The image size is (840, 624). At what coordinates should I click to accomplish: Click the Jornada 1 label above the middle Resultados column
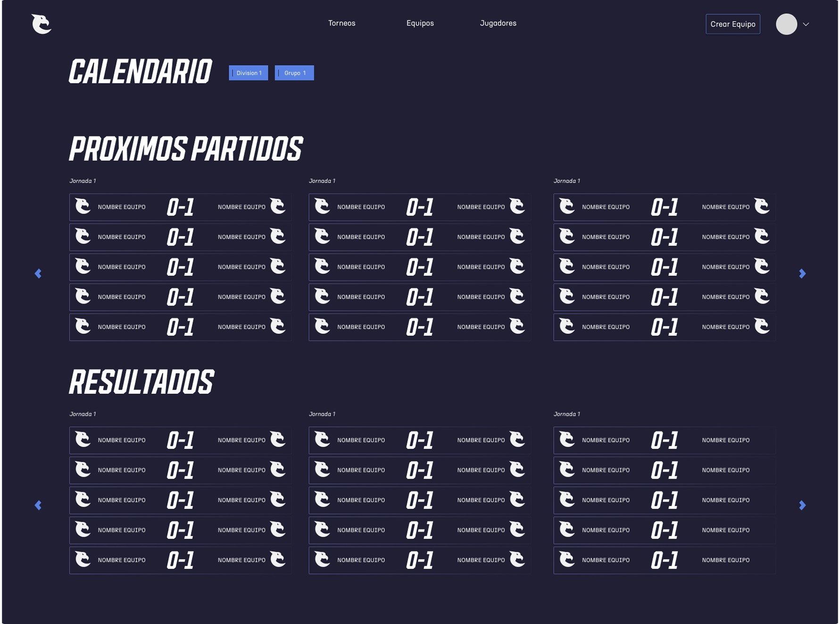click(x=322, y=414)
